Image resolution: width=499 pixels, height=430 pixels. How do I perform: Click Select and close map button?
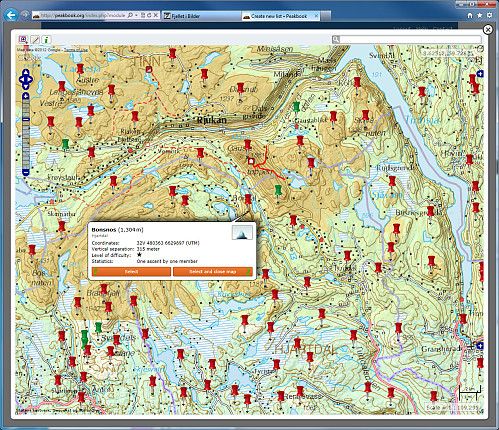click(213, 272)
